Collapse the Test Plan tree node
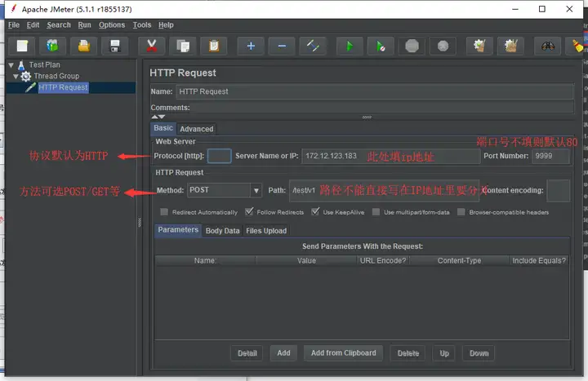The height and width of the screenshot is (381, 588). (x=11, y=65)
